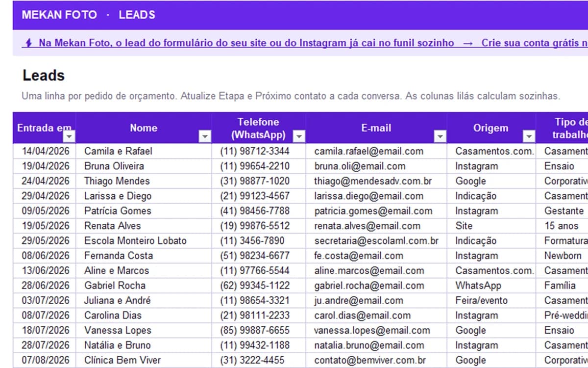Select the Origem cell WhatsApp
This screenshot has height=368, width=588.
coord(491,286)
